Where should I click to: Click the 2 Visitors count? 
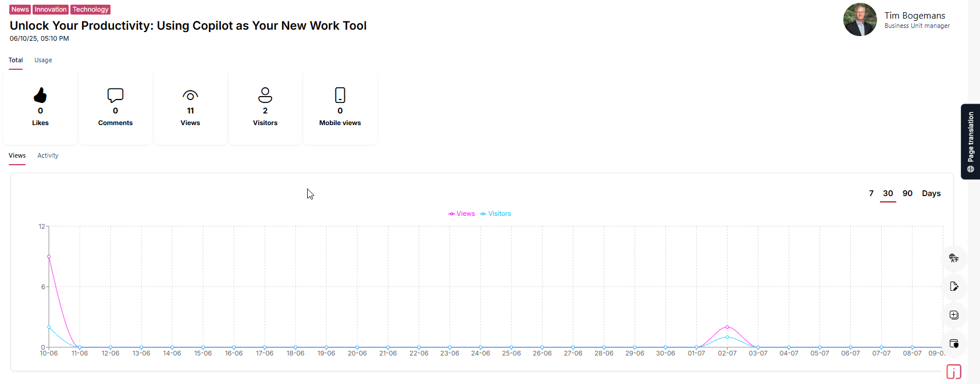[265, 111]
